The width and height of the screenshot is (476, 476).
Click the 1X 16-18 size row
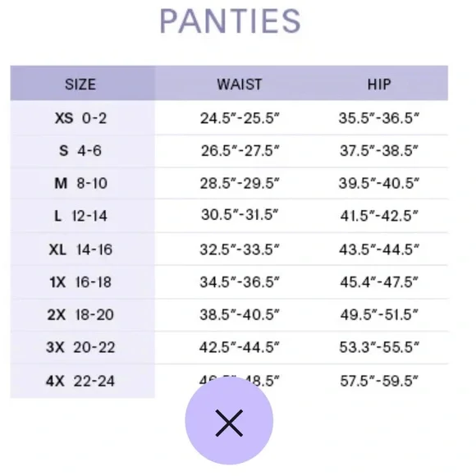click(x=229, y=282)
